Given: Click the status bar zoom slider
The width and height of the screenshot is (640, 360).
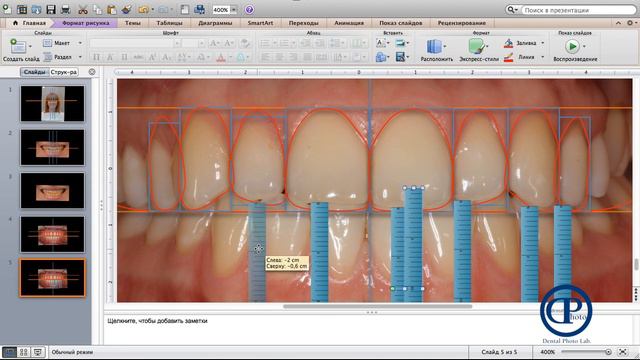Looking at the screenshot, I should (586, 352).
